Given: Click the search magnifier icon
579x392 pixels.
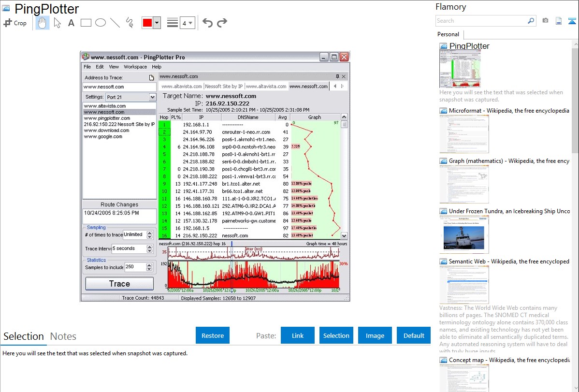Looking at the screenshot, I should point(531,21).
